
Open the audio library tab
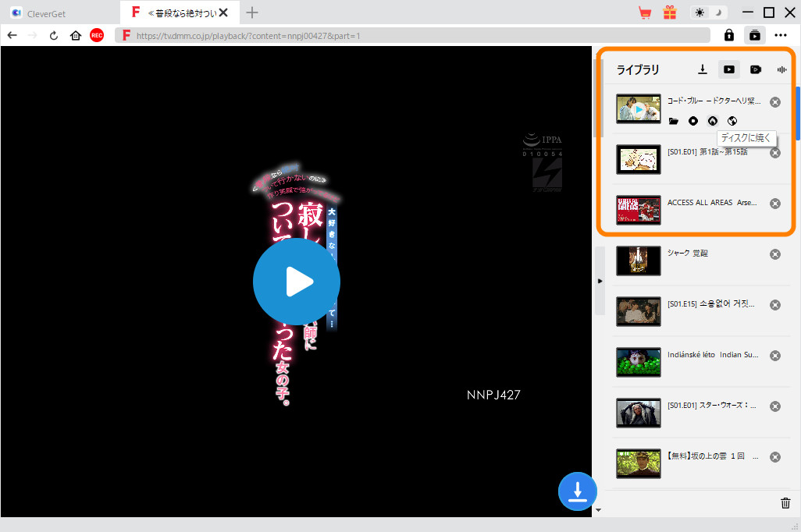pyautogui.click(x=781, y=69)
